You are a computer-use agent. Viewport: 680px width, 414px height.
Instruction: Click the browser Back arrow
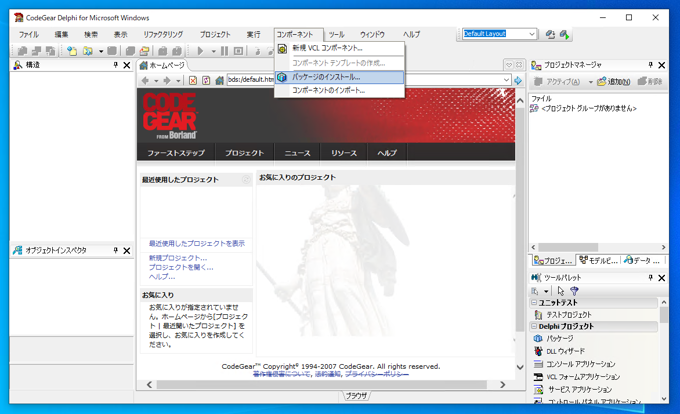[x=145, y=80]
